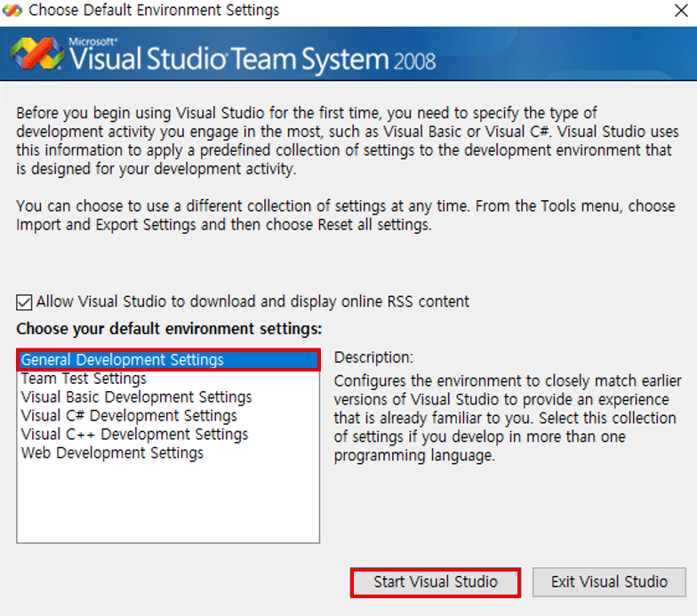This screenshot has height=616, width=697.
Task: Click the "Choose your default environment settings:" heading
Action: click(169, 329)
